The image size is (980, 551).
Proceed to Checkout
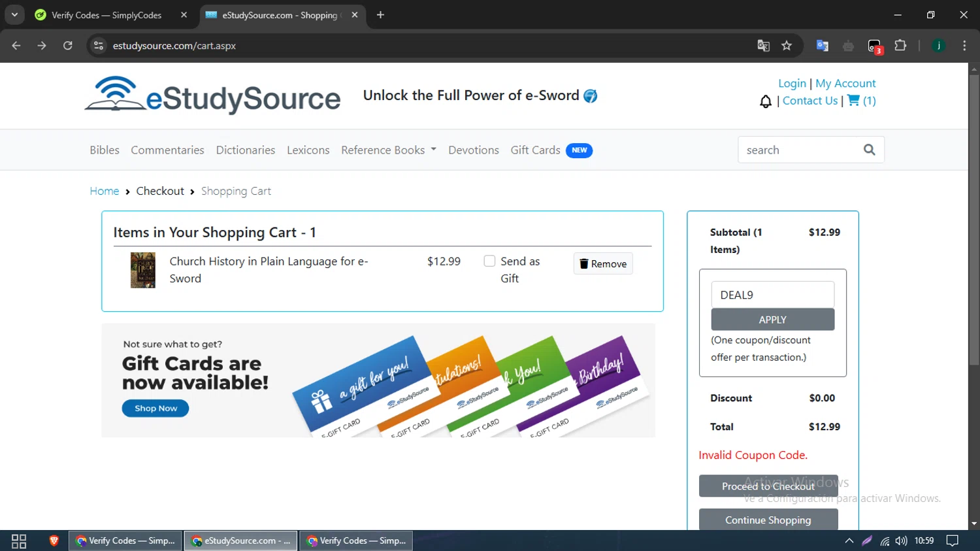point(768,486)
